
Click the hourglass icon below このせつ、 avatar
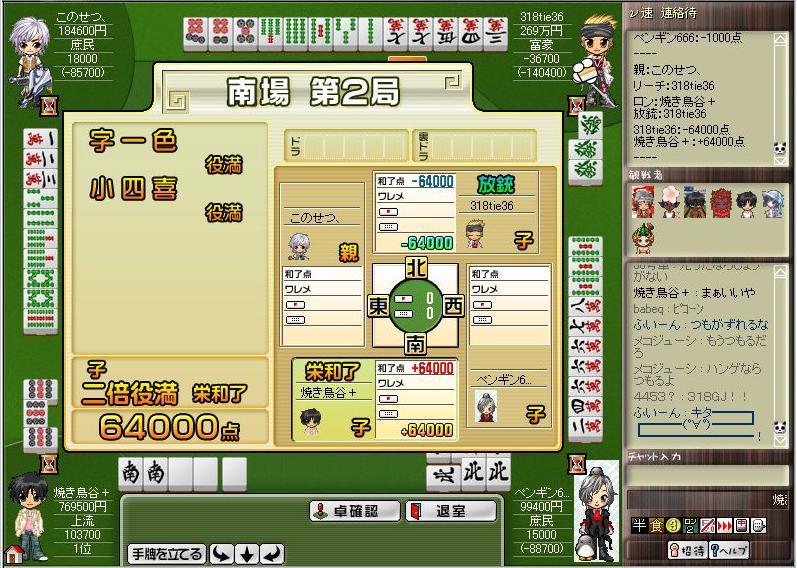[50, 106]
